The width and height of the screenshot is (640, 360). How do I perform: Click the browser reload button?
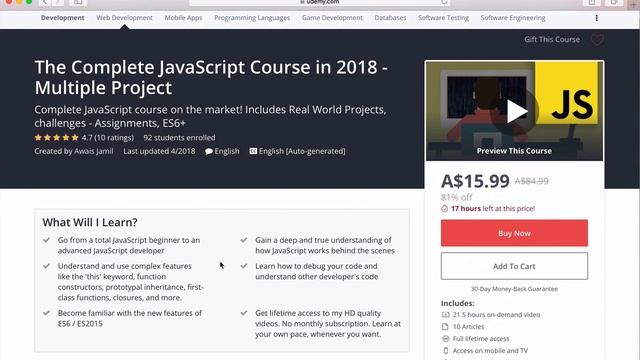tap(444, 2)
